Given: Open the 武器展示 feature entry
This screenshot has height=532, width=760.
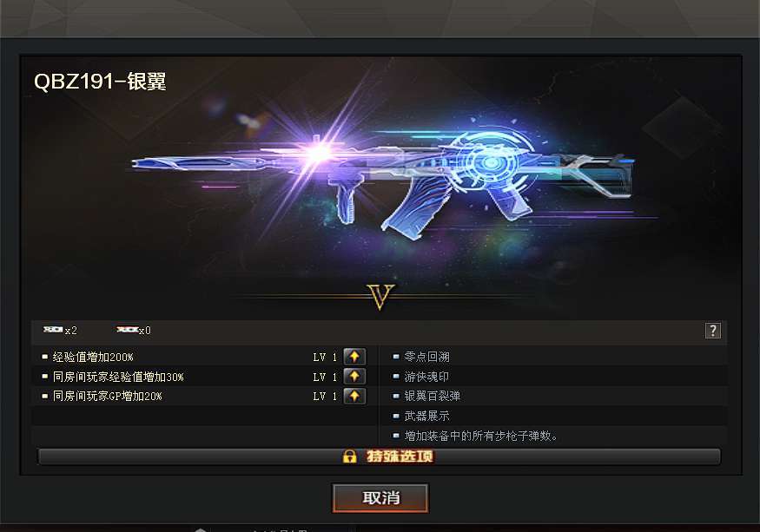Looking at the screenshot, I should pyautogui.click(x=426, y=416).
